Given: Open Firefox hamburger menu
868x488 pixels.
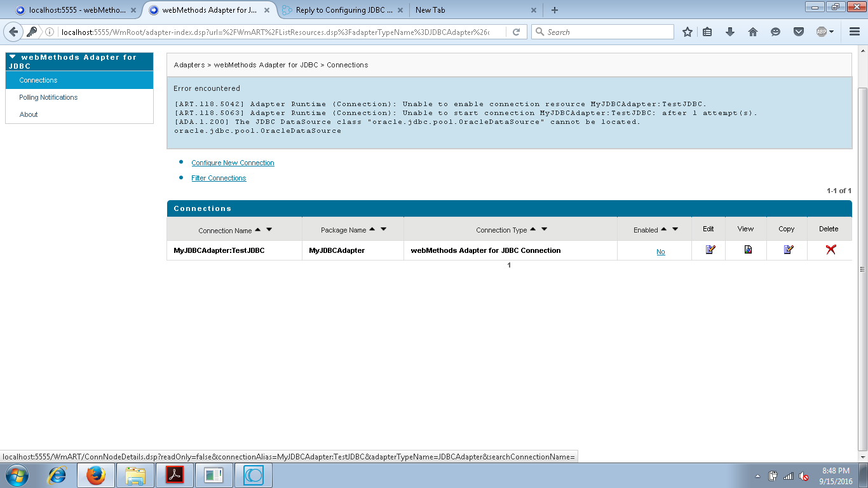Looking at the screenshot, I should click(855, 32).
